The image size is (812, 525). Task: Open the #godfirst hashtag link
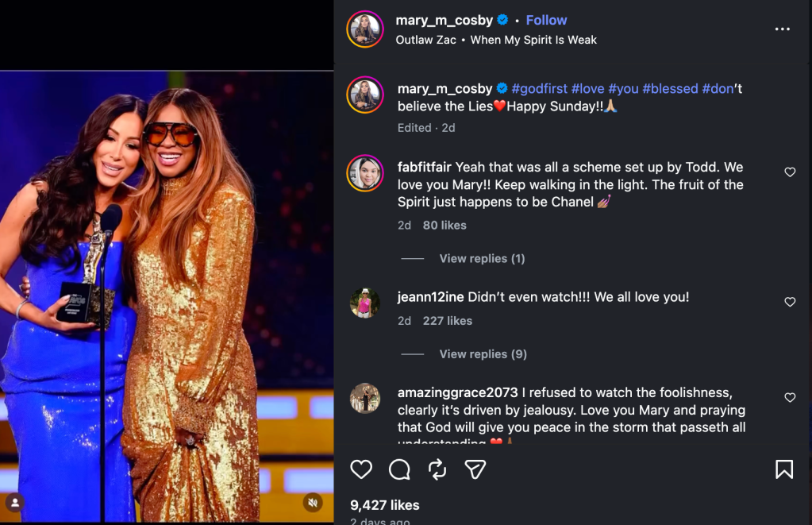point(539,89)
